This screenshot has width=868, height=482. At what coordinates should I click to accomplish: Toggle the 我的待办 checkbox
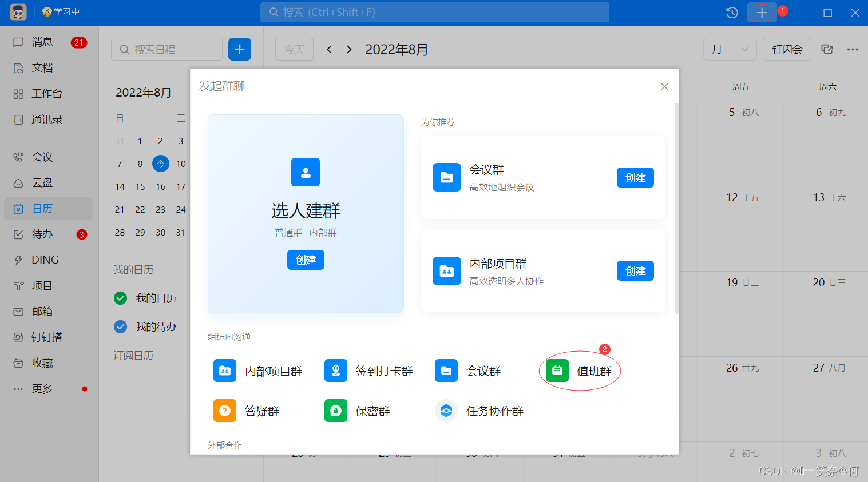point(120,327)
